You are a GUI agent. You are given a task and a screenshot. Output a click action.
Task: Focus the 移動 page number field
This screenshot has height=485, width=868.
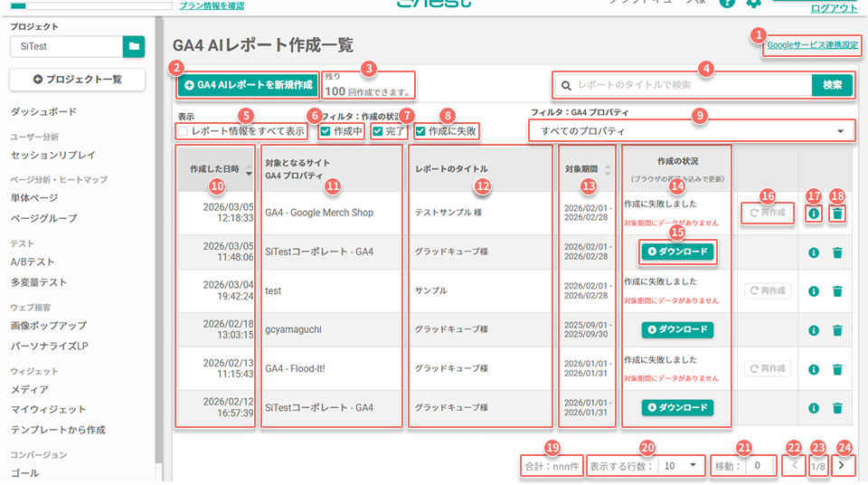tap(761, 466)
